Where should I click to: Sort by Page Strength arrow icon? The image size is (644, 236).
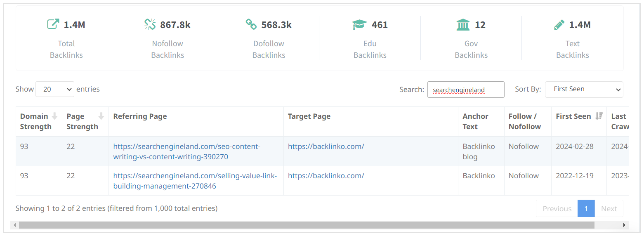point(101,116)
